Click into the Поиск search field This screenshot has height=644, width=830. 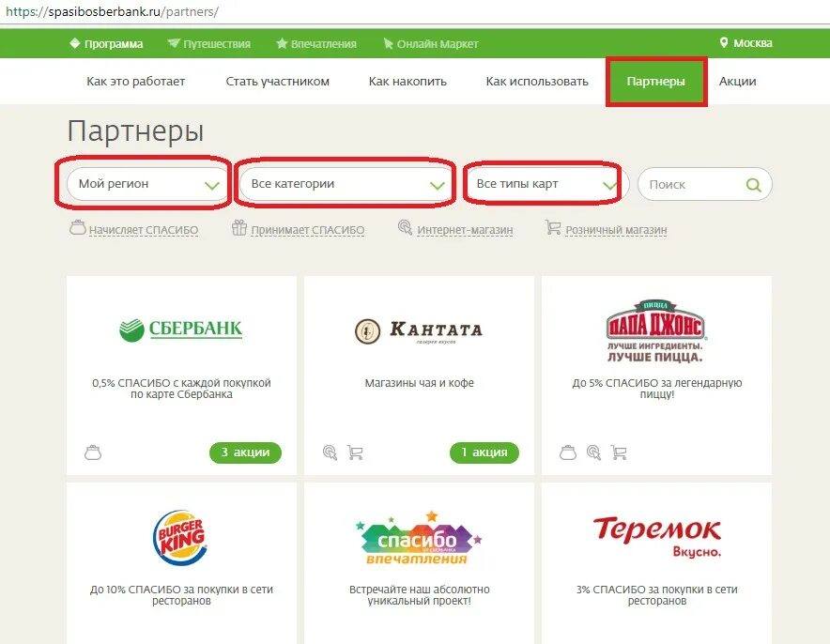[692, 184]
